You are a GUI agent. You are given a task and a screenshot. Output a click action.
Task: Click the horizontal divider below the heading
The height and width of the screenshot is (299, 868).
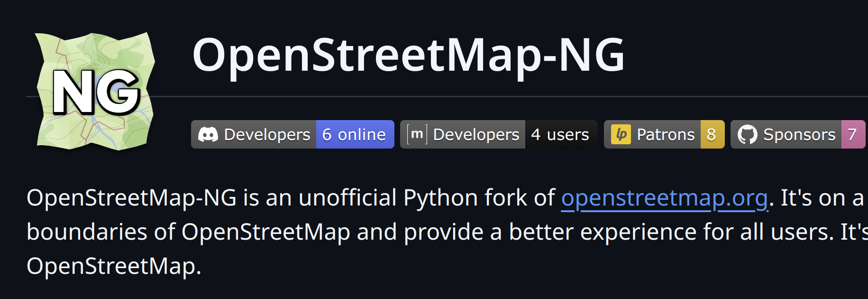[474, 96]
